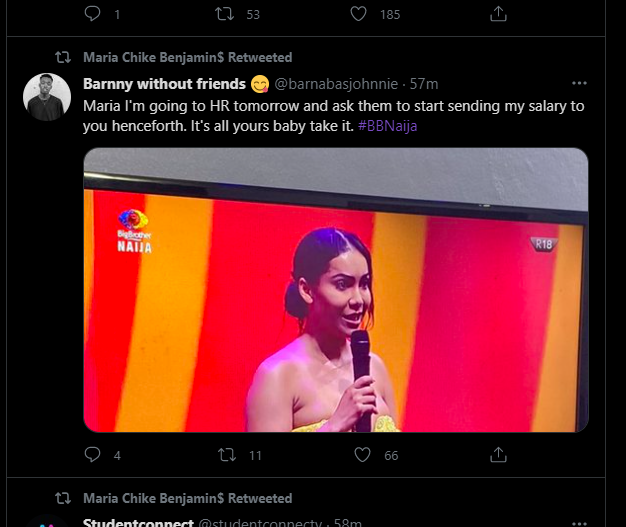Screen dimensions: 626x527
Task: Open the #BBNaija hashtag link
Action: coord(387,126)
